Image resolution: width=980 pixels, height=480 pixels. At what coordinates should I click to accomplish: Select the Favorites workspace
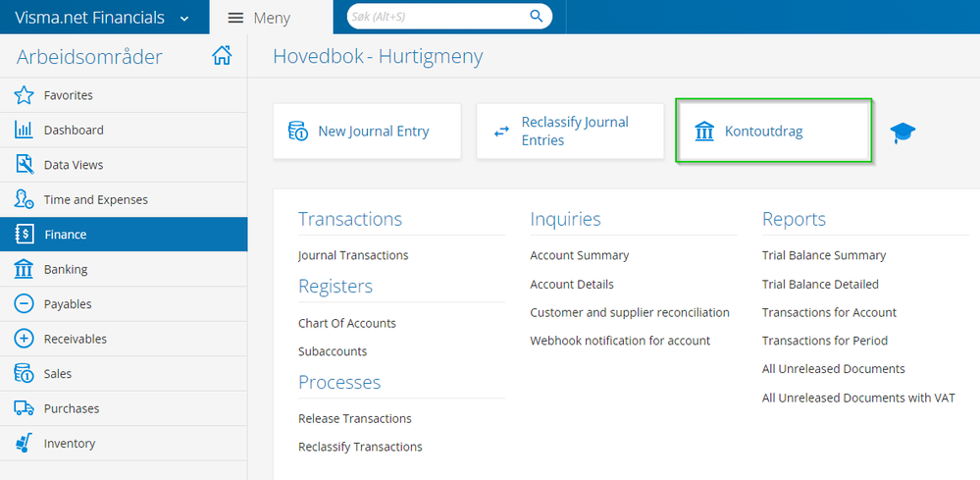[124, 95]
